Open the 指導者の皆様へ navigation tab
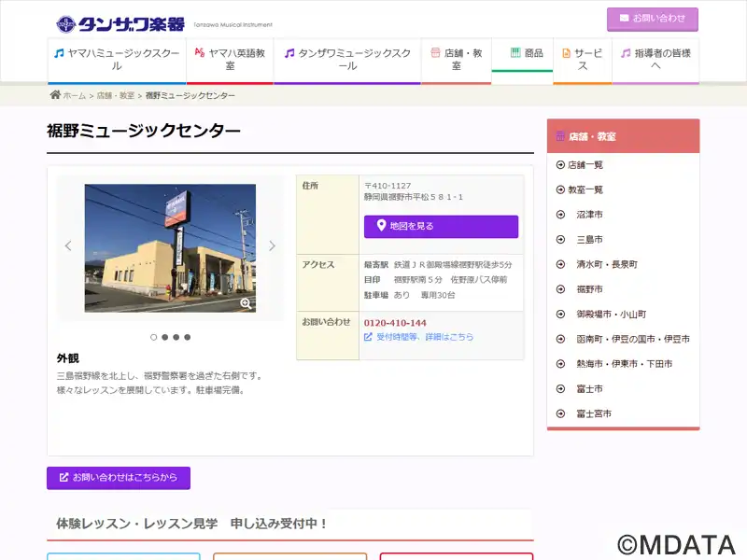The width and height of the screenshot is (747, 560). coord(655,60)
